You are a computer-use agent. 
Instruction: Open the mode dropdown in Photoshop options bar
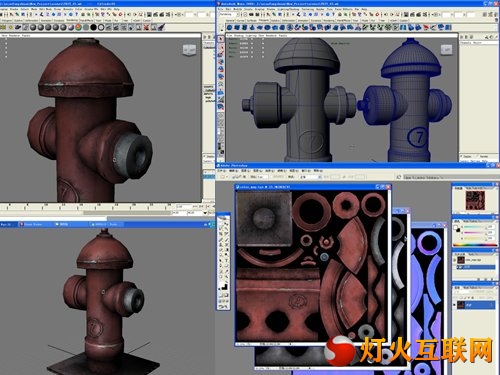coord(311,177)
